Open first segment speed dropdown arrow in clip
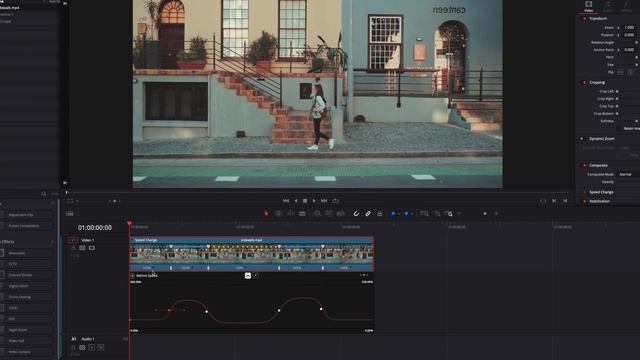 pyautogui.click(x=153, y=268)
